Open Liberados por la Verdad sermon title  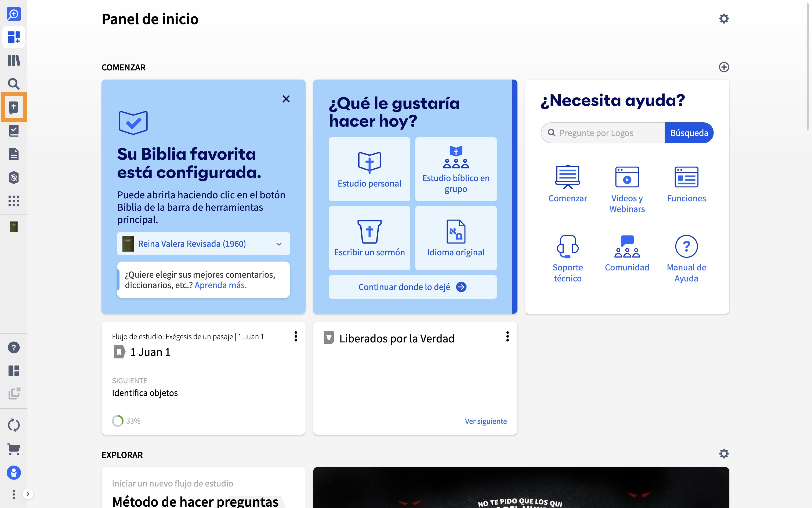click(397, 338)
